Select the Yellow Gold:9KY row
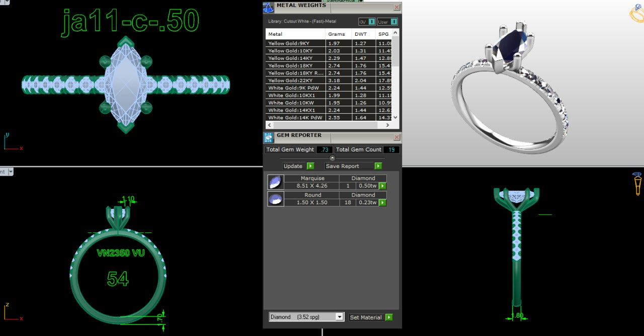The height and width of the screenshot is (336, 644). click(329, 43)
